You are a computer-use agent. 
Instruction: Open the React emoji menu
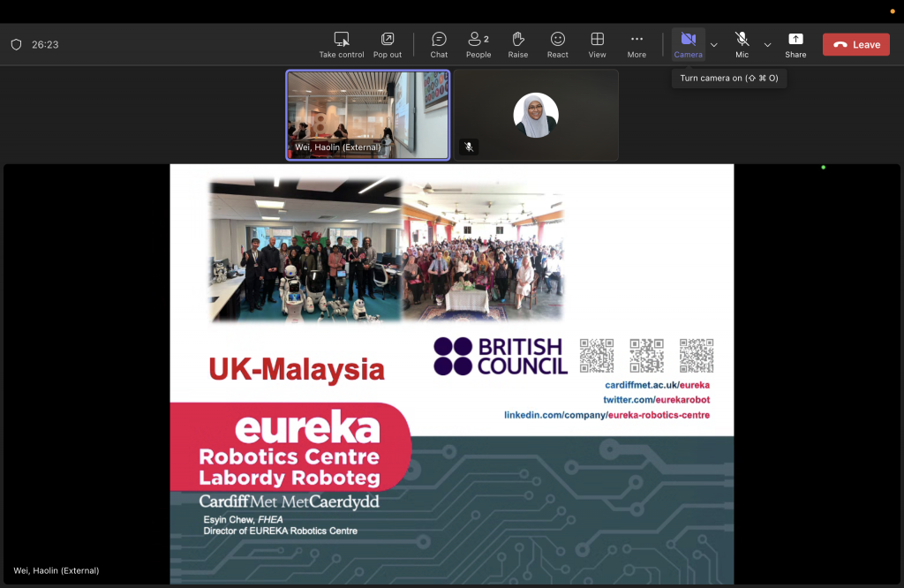[x=558, y=45]
